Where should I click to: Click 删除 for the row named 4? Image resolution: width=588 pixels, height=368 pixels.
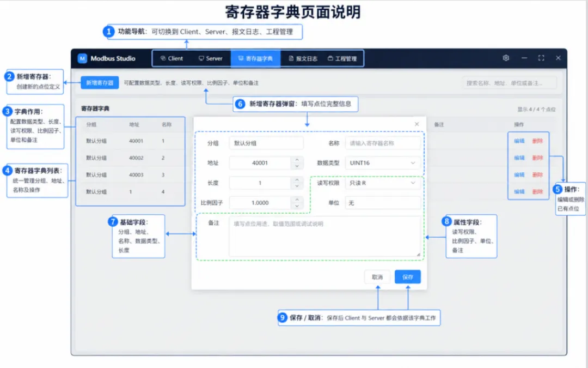[x=537, y=191]
